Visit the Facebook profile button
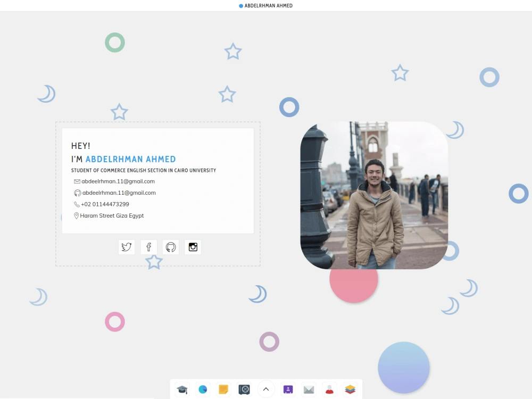Image resolution: width=532 pixels, height=399 pixels. (148, 247)
